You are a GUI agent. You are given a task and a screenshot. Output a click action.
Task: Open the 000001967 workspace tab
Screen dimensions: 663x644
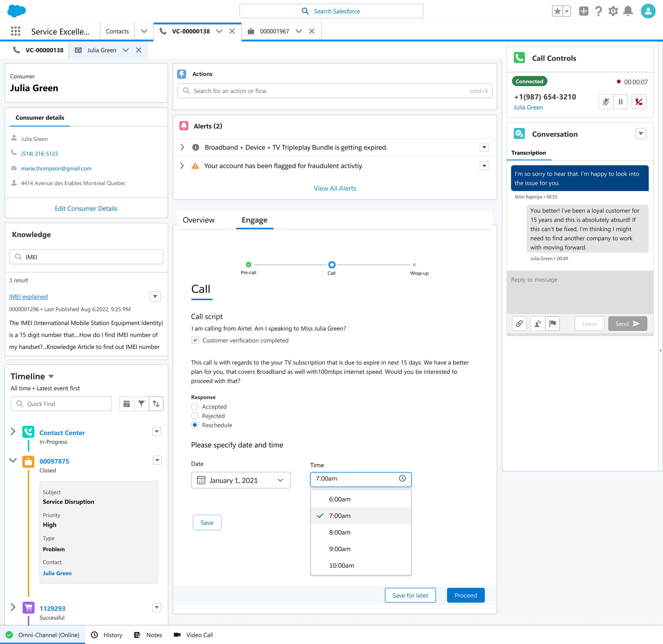click(274, 31)
